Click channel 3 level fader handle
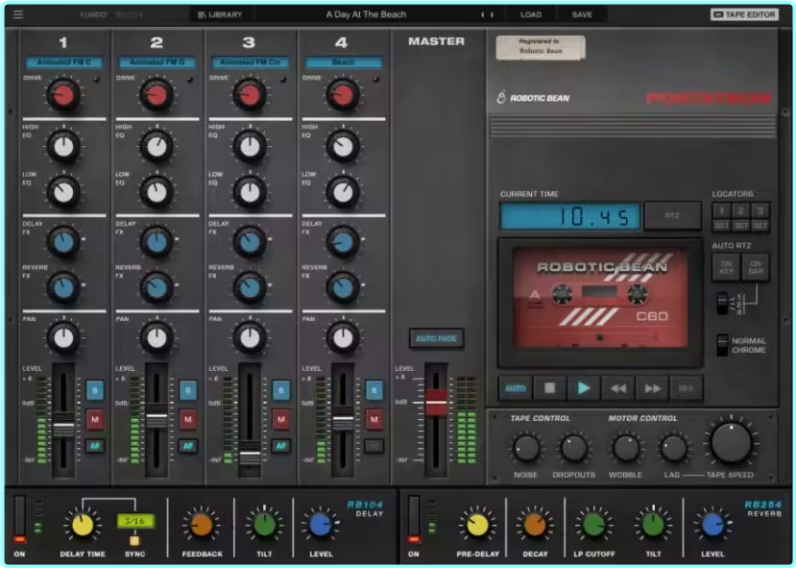This screenshot has width=796, height=568. point(250,455)
